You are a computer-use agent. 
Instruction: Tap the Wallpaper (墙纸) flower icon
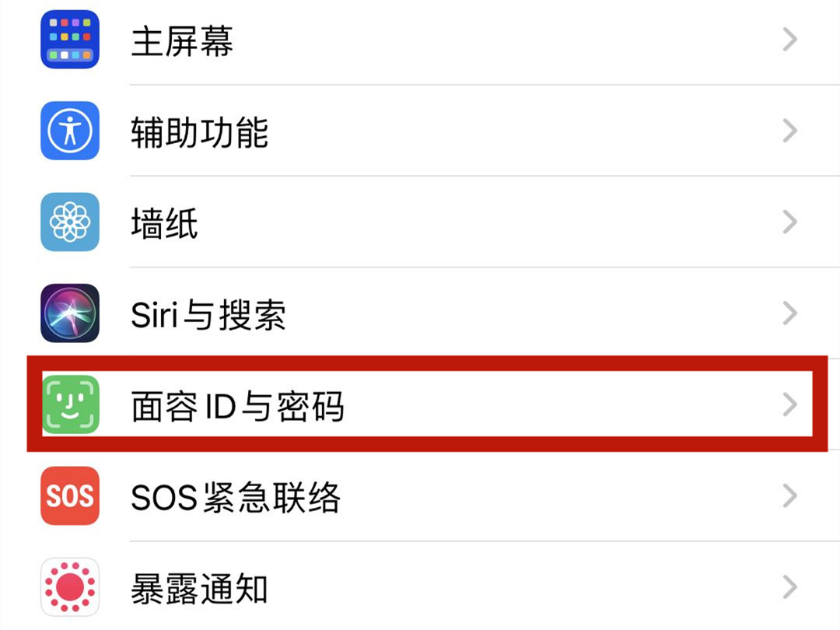(x=70, y=222)
